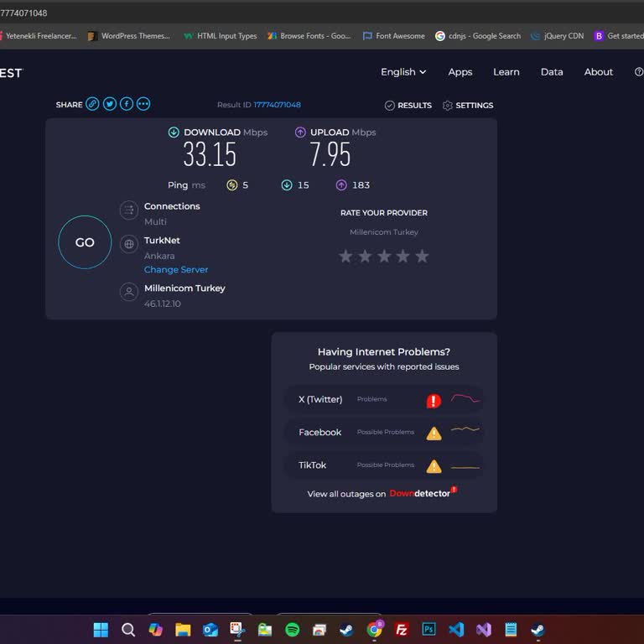The height and width of the screenshot is (644, 644).
Task: Open the HTML Input Types bookmark
Action: (x=221, y=36)
